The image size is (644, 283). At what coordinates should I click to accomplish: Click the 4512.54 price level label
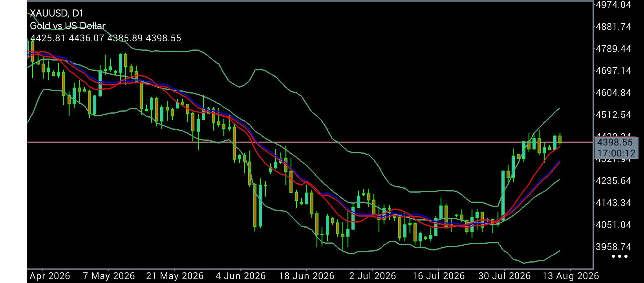tap(613, 115)
